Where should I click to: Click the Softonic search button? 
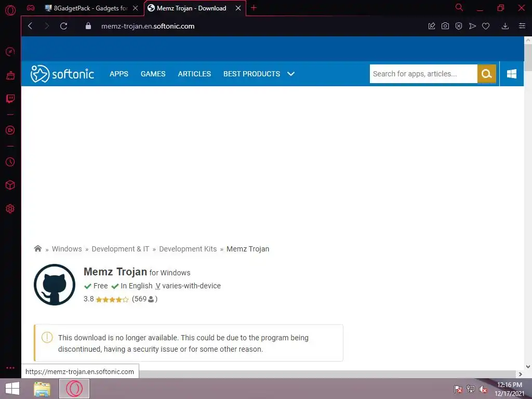click(486, 74)
